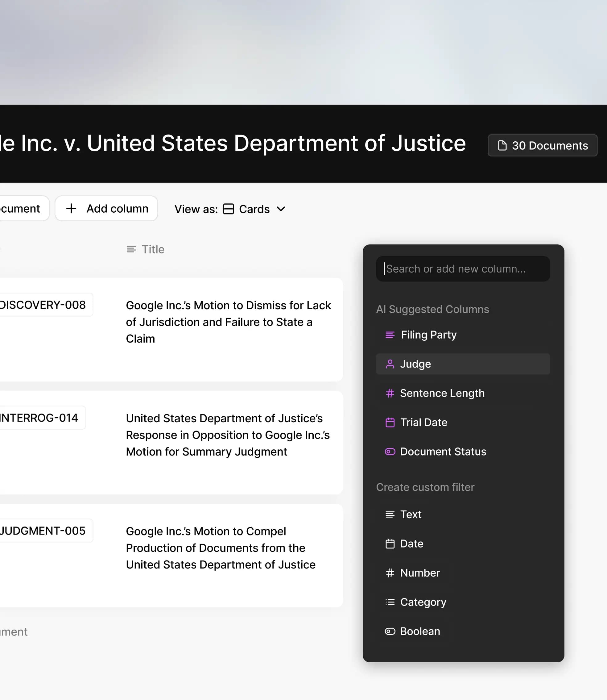Open Google Inc.'s Motion to Dismiss card title
Viewport: 607px width, 700px height.
click(228, 322)
